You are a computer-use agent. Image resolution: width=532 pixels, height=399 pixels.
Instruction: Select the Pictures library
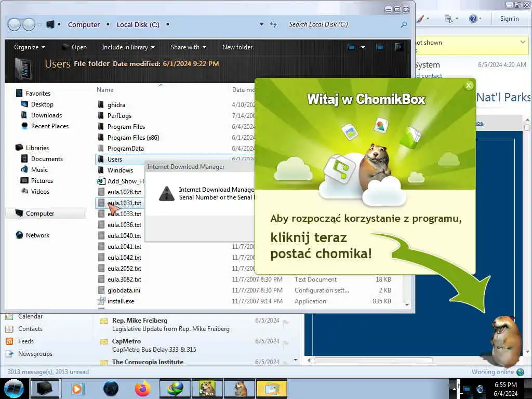pyautogui.click(x=42, y=180)
